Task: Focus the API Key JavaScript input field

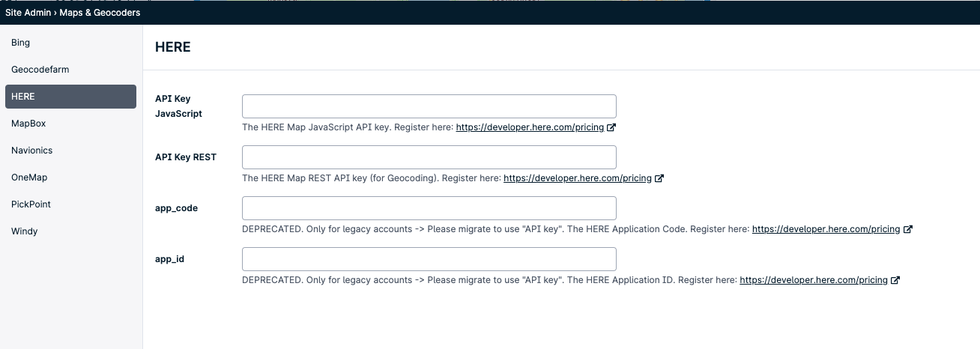Action: [x=429, y=106]
